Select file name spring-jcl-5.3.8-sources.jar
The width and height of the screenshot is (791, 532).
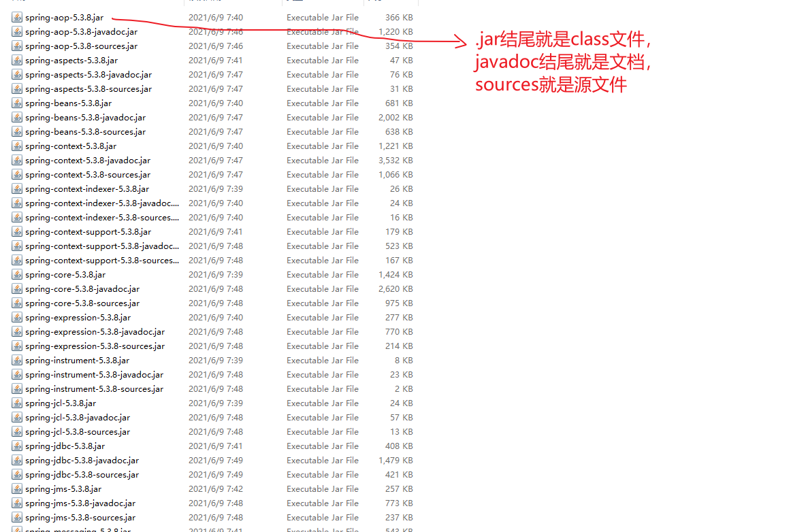(78, 431)
